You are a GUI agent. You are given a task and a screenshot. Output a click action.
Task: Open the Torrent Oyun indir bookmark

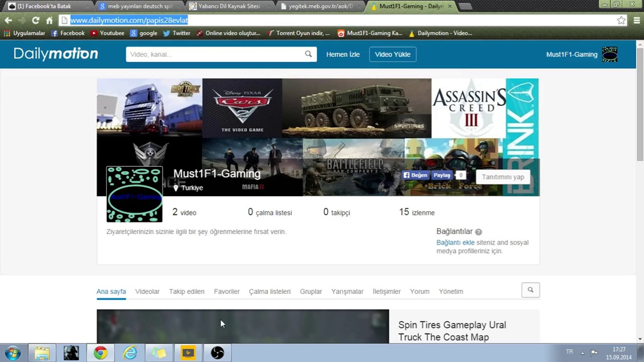298,33
